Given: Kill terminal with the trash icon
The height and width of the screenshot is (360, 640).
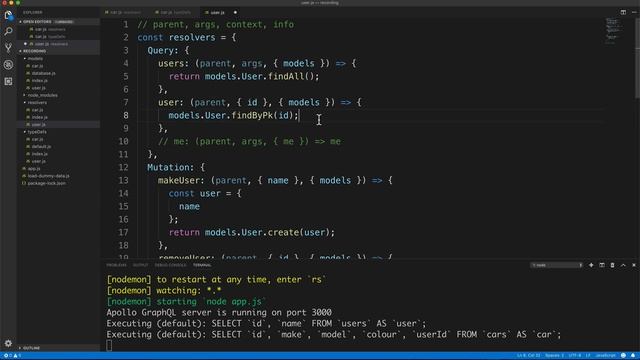Looking at the screenshot, I should coord(613,265).
